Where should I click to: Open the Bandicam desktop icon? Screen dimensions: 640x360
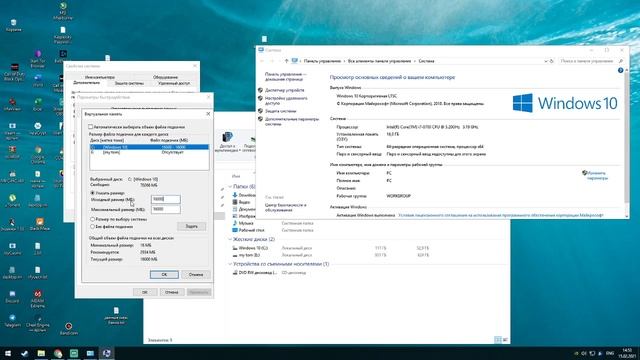point(69,329)
